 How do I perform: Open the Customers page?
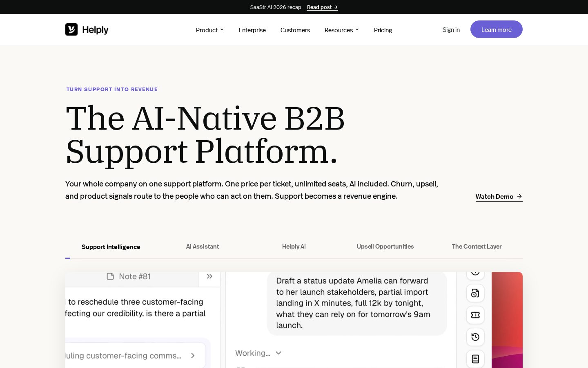(295, 30)
